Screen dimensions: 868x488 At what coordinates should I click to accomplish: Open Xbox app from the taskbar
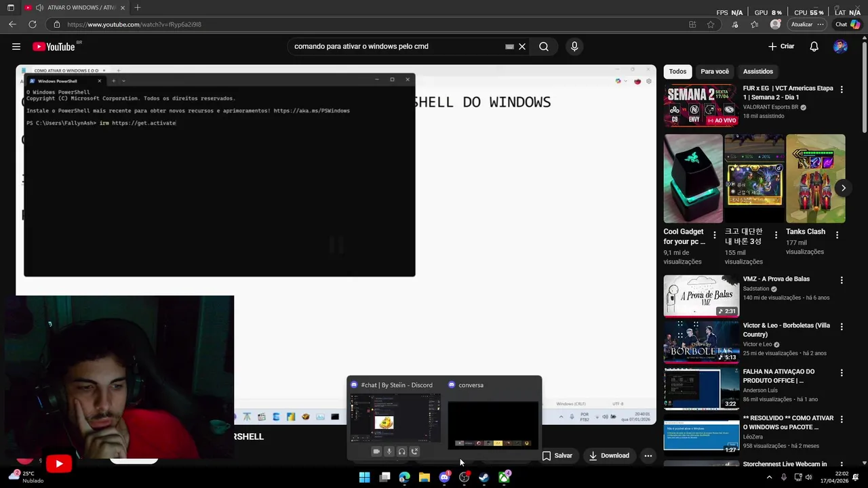coord(504,477)
